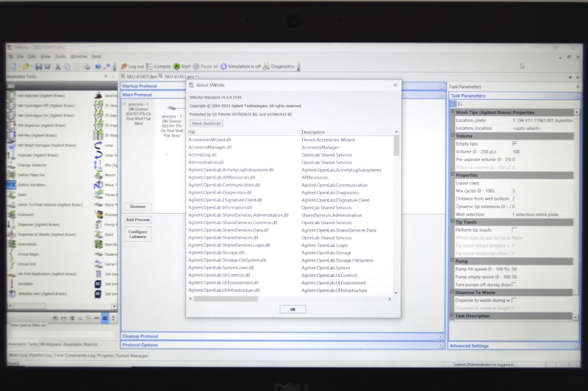Open the Window menu

pyautogui.click(x=79, y=57)
